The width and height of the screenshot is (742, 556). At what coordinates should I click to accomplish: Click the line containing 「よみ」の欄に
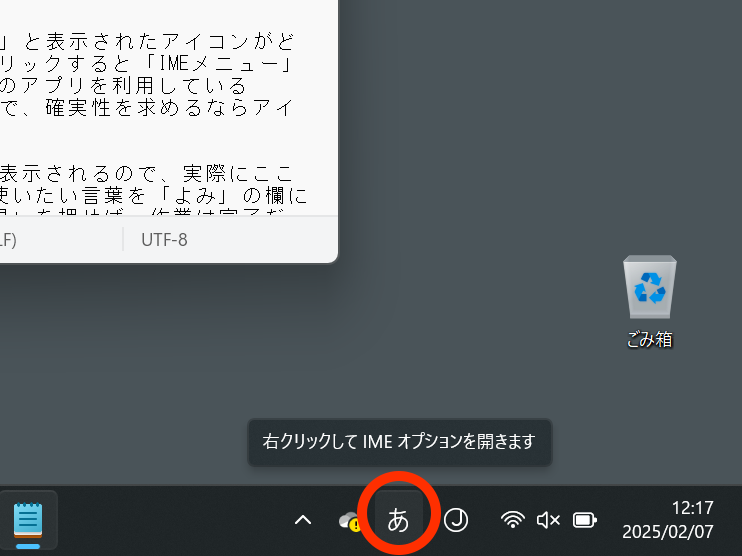pos(153,195)
